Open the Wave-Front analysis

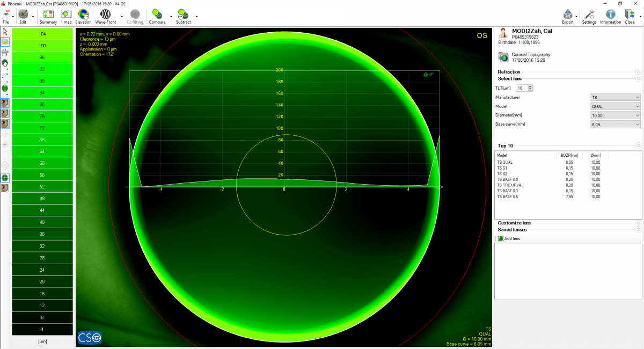106,16
